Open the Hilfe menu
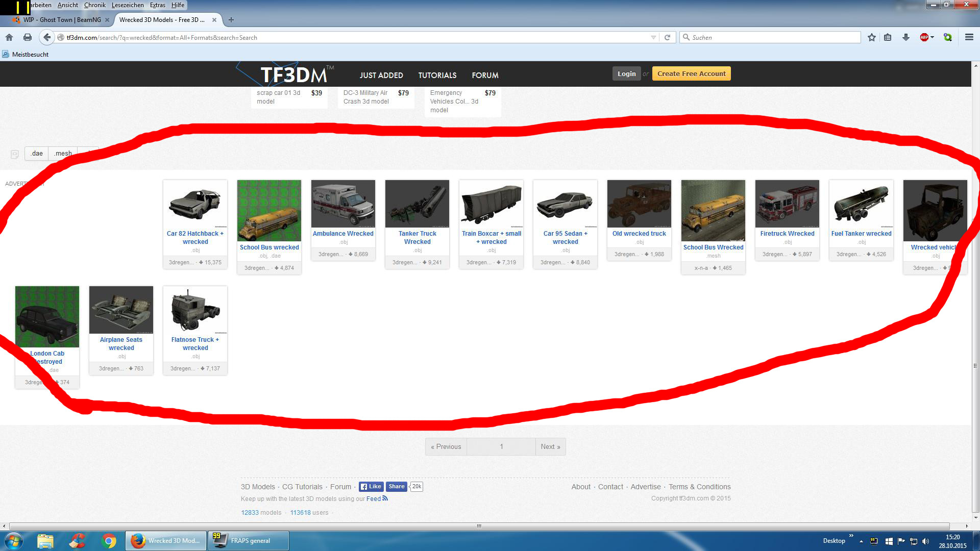Screen dimensions: 980x551 pyautogui.click(x=178, y=5)
